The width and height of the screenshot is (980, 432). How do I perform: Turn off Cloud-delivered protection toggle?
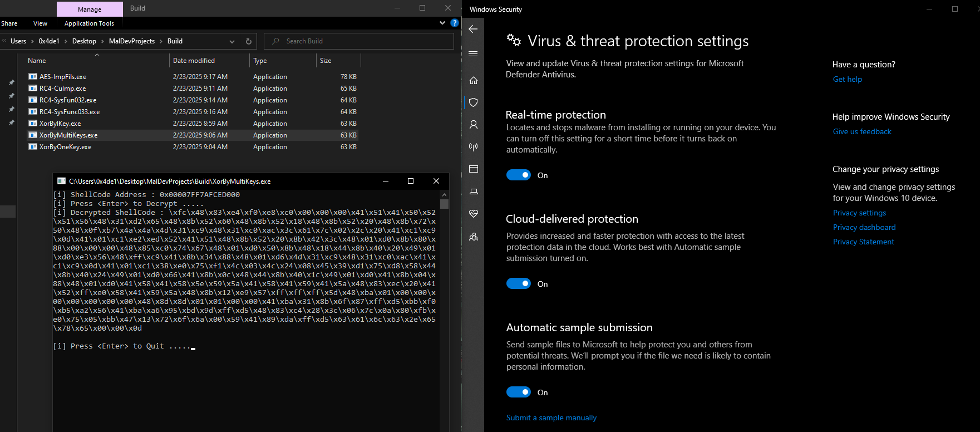click(519, 284)
